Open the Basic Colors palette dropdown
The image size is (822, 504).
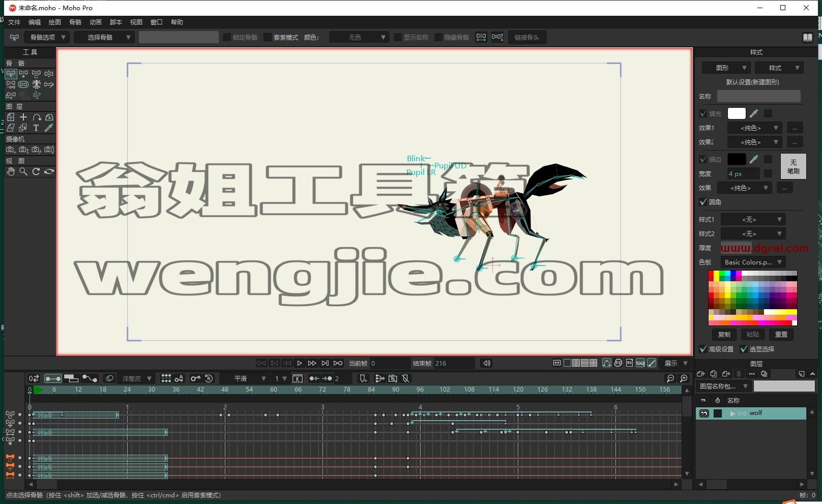pyautogui.click(x=753, y=262)
